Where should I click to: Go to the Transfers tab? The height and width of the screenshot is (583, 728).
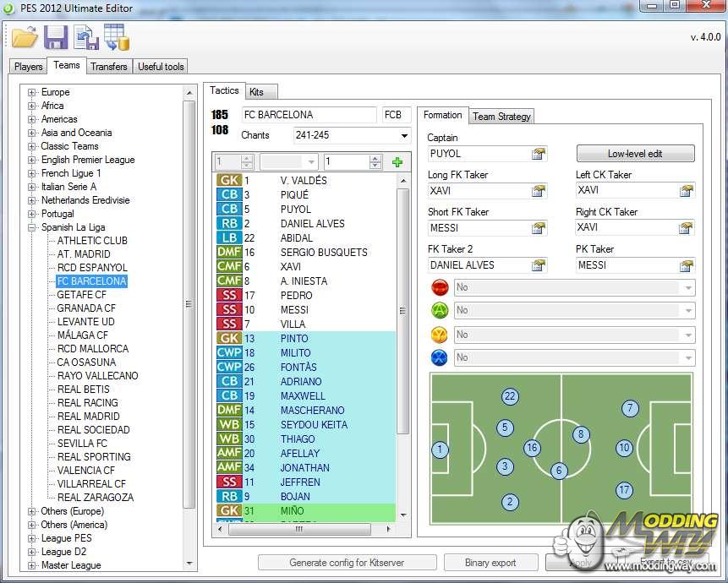coord(109,67)
